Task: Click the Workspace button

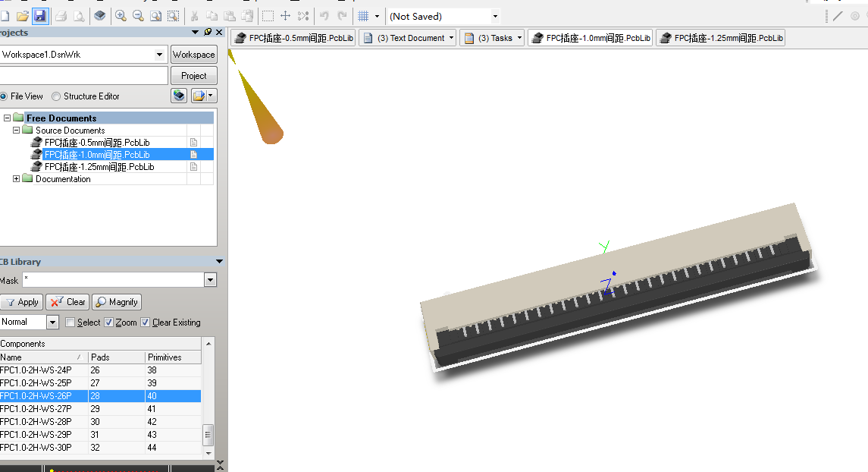Action: point(194,55)
